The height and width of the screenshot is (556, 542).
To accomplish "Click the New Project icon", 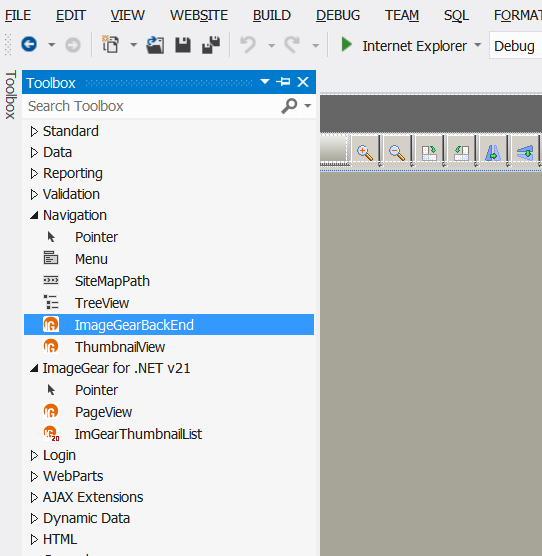I will pos(110,45).
